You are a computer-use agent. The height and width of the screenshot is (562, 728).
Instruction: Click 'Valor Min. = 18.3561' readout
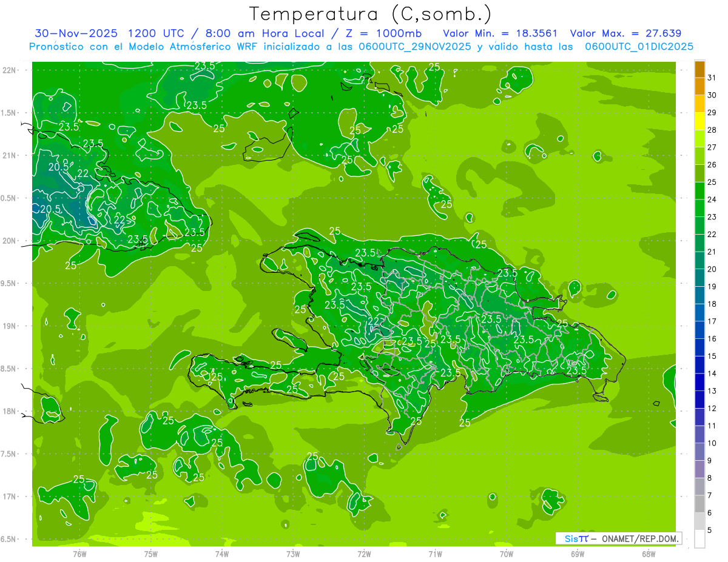[x=500, y=33]
